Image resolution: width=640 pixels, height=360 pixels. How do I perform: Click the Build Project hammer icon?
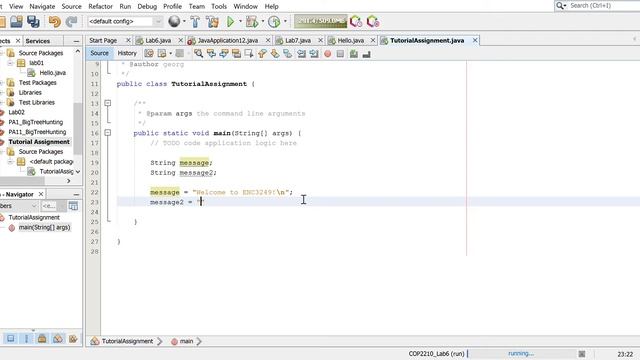[x=195, y=22]
